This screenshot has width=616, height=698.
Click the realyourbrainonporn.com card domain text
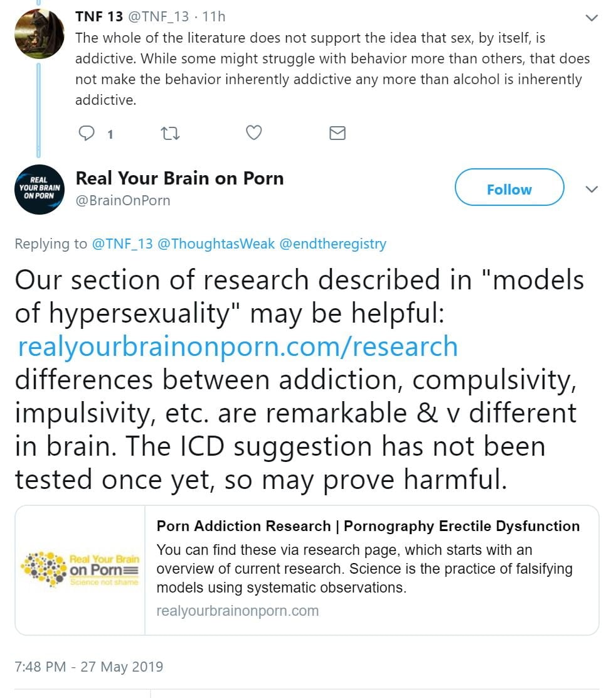237,611
